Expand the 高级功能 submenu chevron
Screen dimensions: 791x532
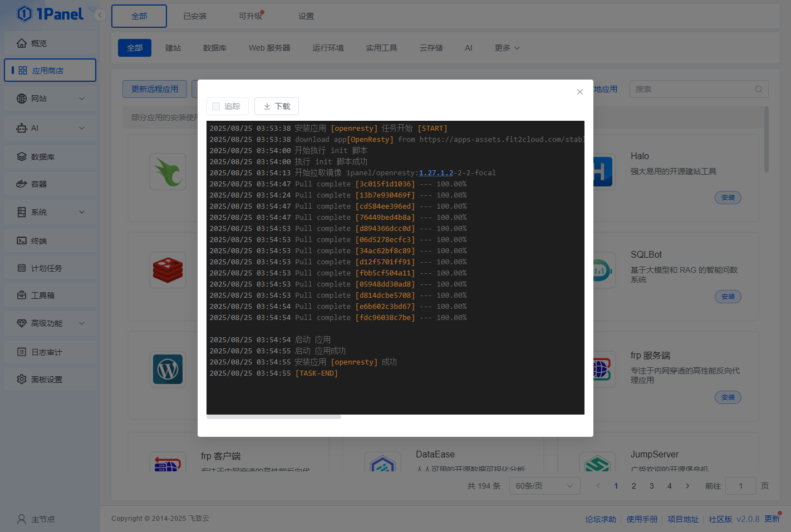coord(82,323)
